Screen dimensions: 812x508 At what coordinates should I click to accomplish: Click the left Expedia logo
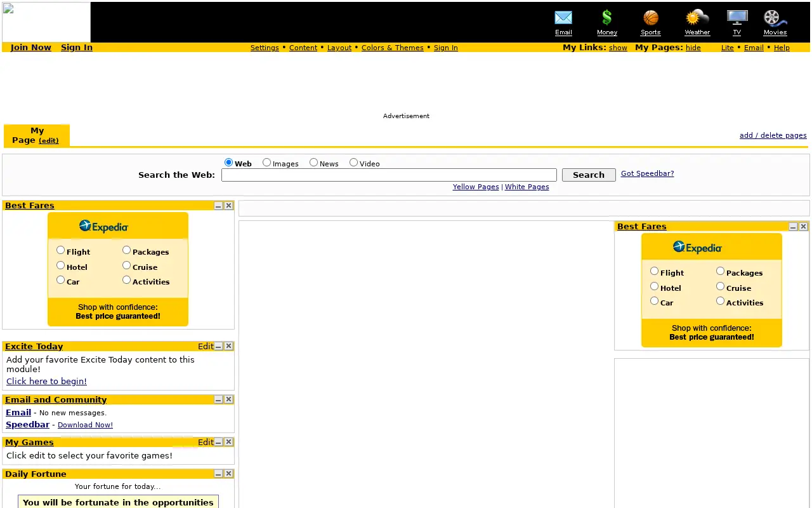pos(103,226)
